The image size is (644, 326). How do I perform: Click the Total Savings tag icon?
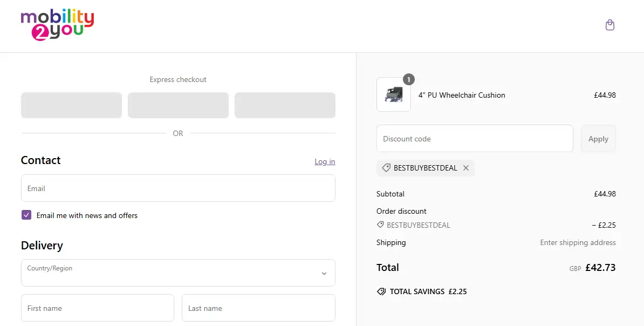pos(381,291)
